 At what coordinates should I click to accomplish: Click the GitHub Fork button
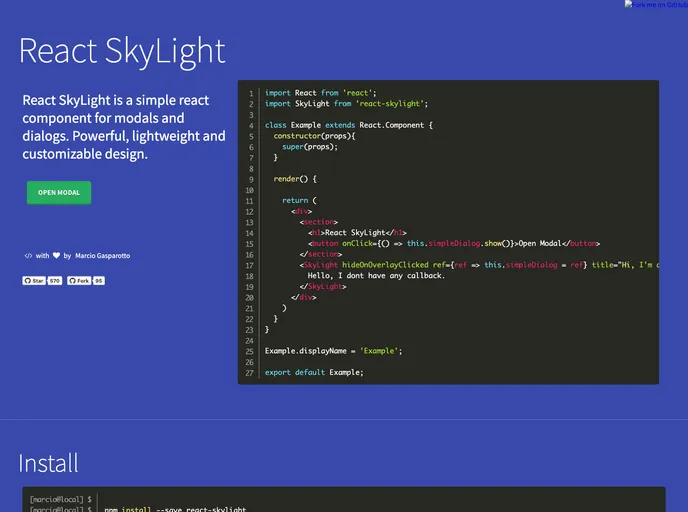(79, 281)
